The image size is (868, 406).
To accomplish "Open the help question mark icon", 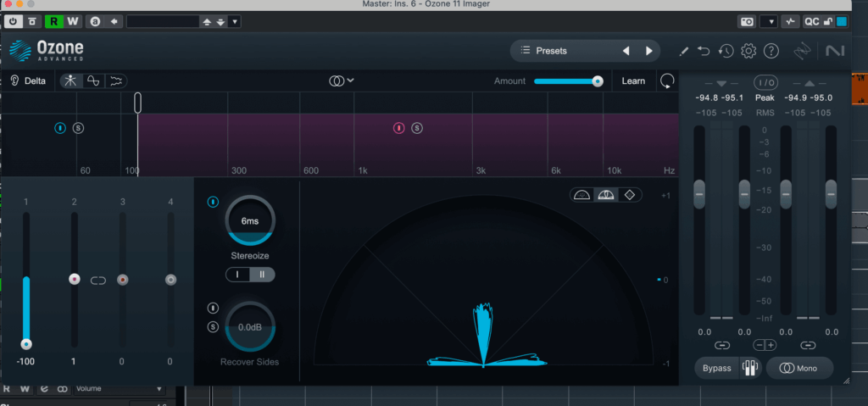I will coord(771,51).
